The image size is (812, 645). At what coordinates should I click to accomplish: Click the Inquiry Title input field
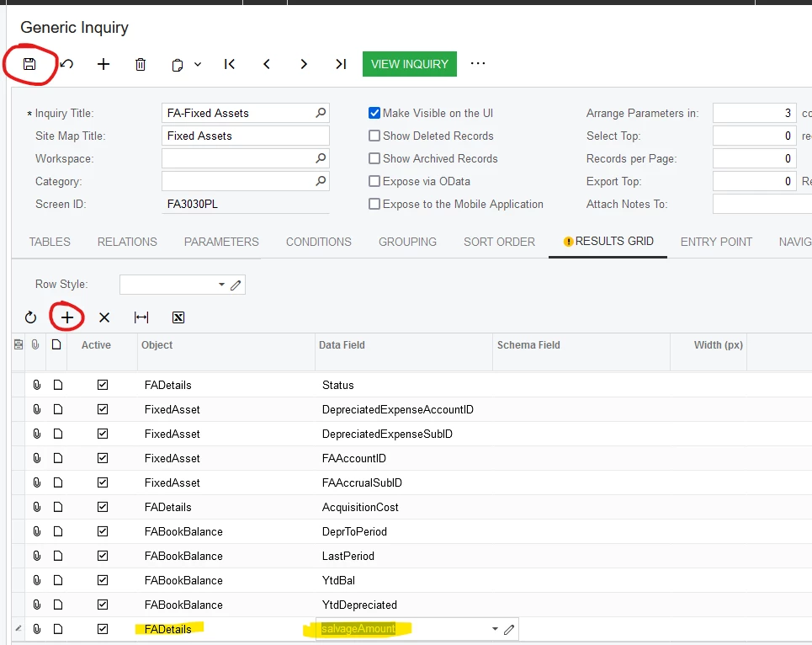pos(236,113)
